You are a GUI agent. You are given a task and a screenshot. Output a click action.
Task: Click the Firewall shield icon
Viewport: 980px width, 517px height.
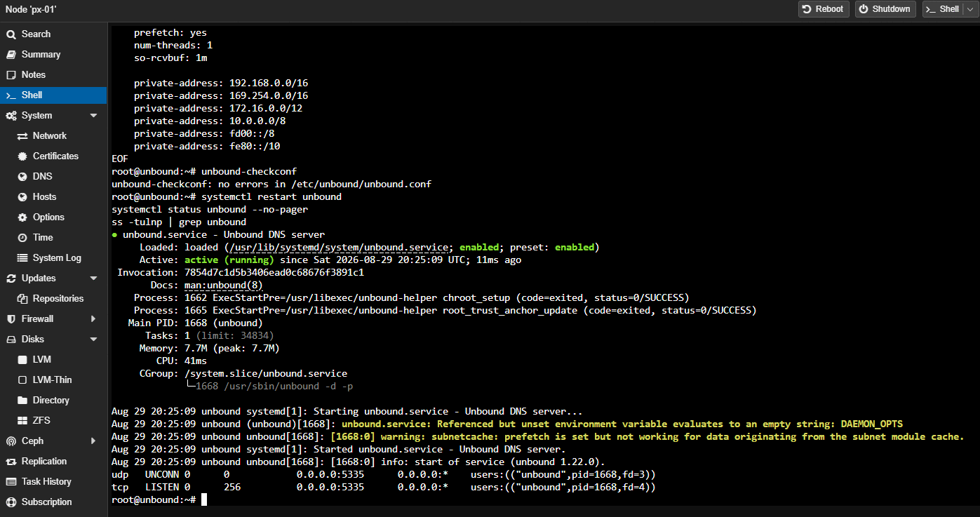point(11,318)
